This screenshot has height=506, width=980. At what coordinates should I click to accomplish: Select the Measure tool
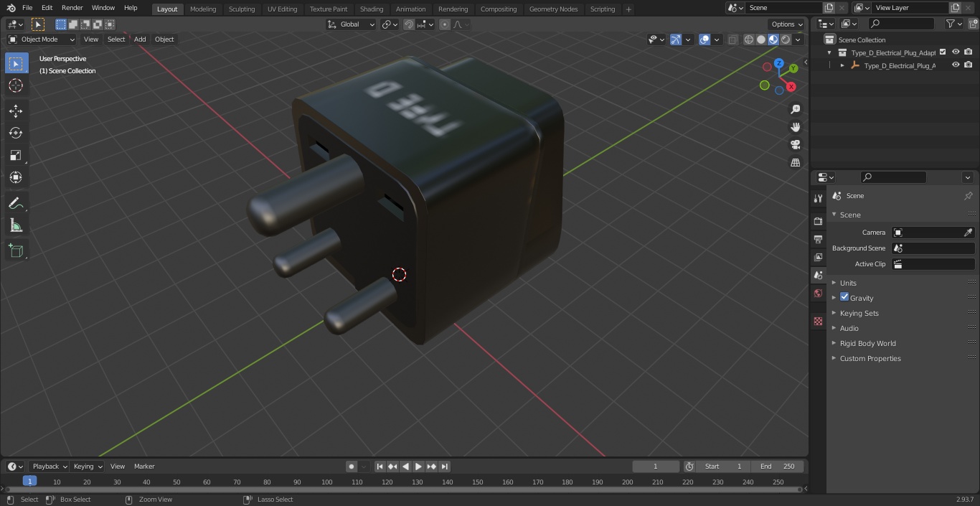(x=16, y=226)
